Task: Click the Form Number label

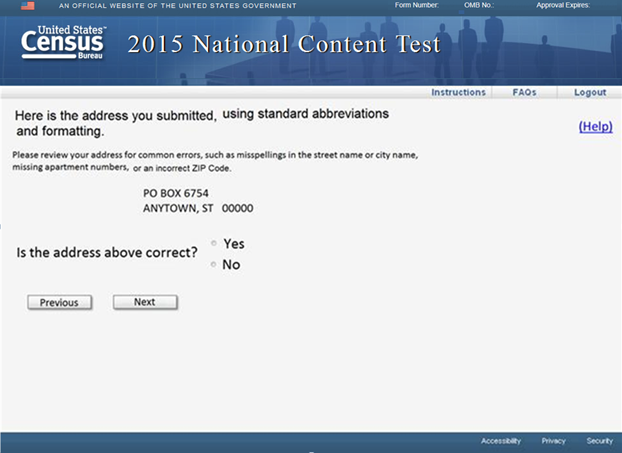Action: (417, 5)
